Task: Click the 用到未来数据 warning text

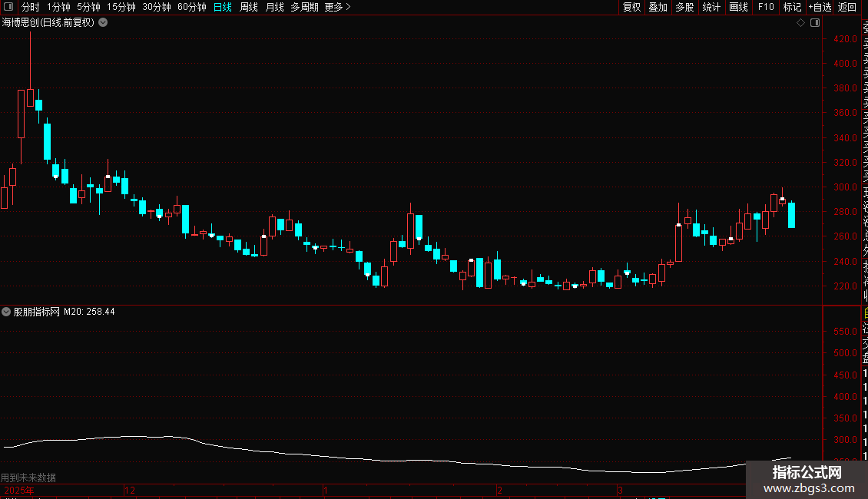Action: [x=28, y=478]
